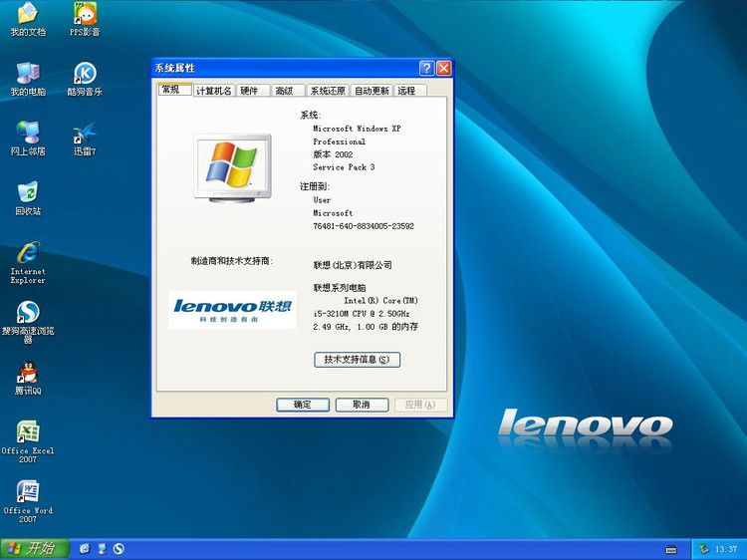The height and width of the screenshot is (560, 747).
Task: Launch PPS影音 from the desktop
Action: [x=85, y=19]
